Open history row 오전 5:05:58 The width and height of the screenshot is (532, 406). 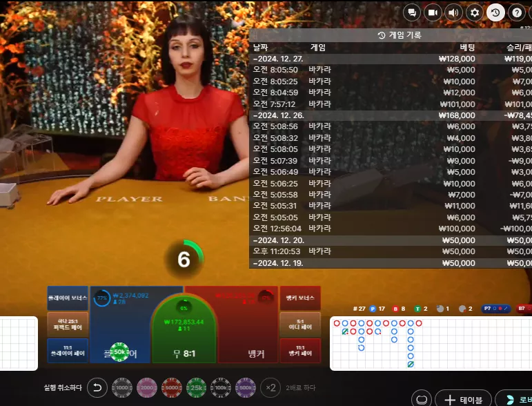pos(391,195)
